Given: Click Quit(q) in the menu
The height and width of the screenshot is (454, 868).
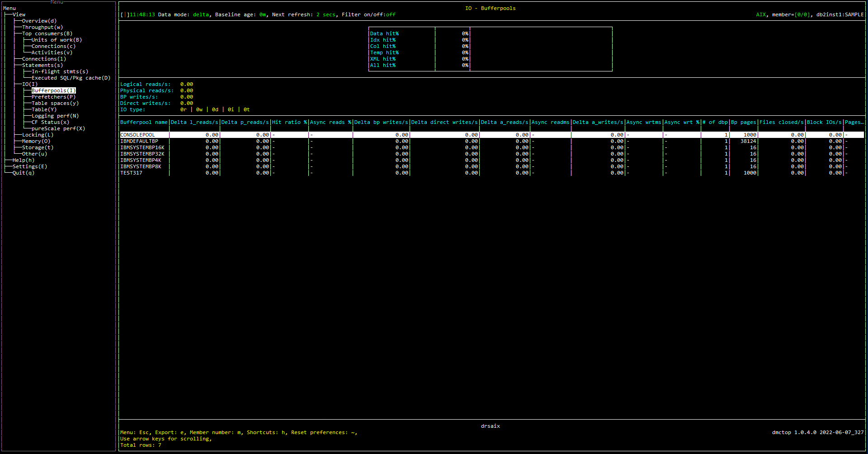Looking at the screenshot, I should point(24,173).
